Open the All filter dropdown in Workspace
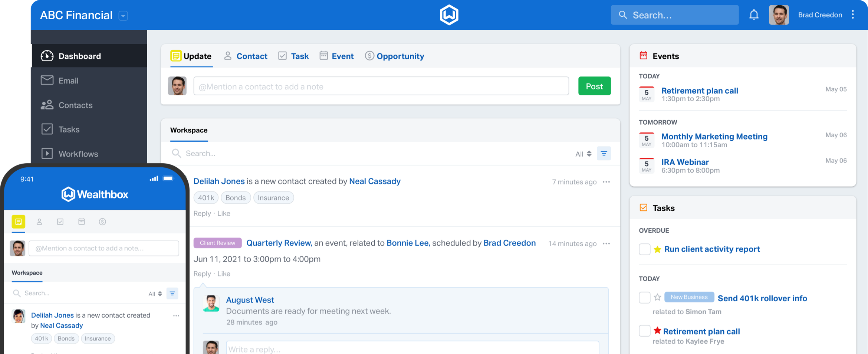Screen dimensions: 868x354 coord(583,154)
